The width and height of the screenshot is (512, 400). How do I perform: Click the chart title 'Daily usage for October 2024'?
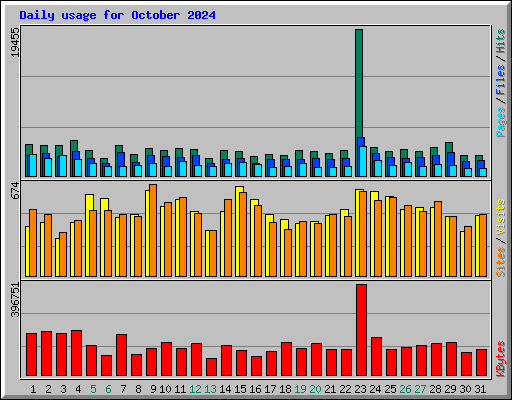[117, 15]
